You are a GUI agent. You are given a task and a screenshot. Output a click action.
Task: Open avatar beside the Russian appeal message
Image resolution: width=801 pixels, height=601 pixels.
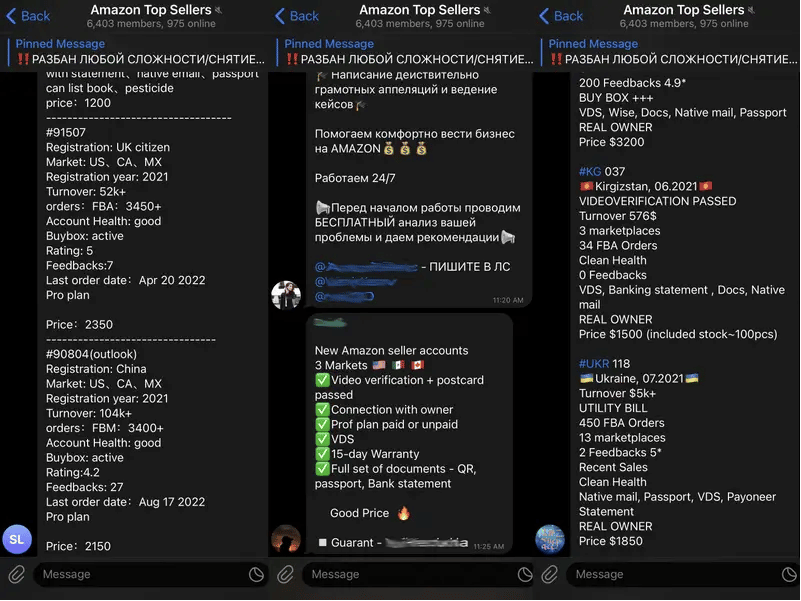click(286, 295)
